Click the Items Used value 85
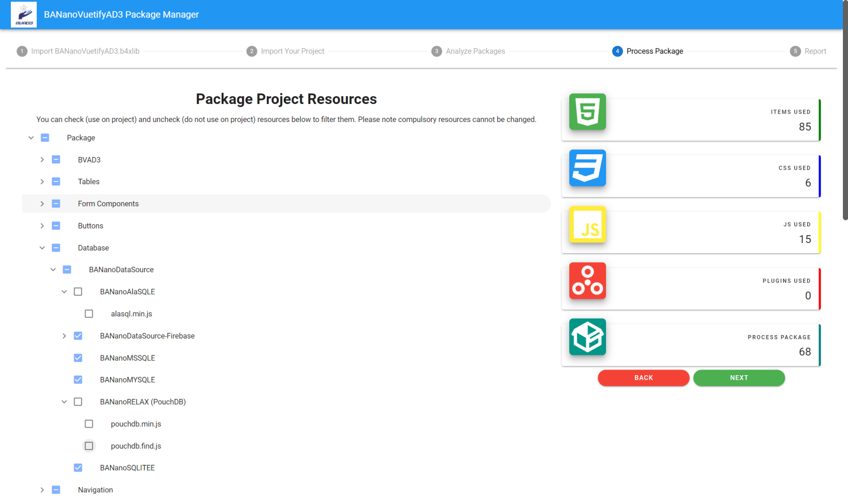 (x=805, y=127)
